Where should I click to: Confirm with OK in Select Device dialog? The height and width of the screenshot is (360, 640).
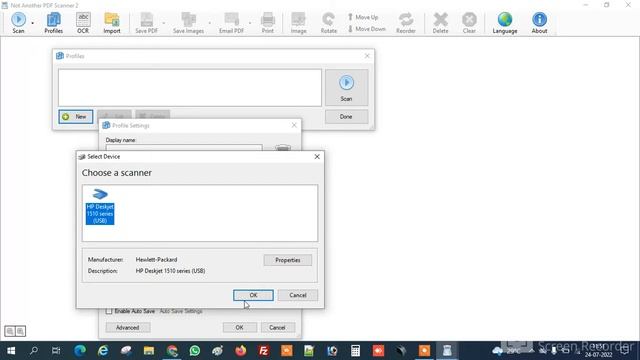[253, 295]
